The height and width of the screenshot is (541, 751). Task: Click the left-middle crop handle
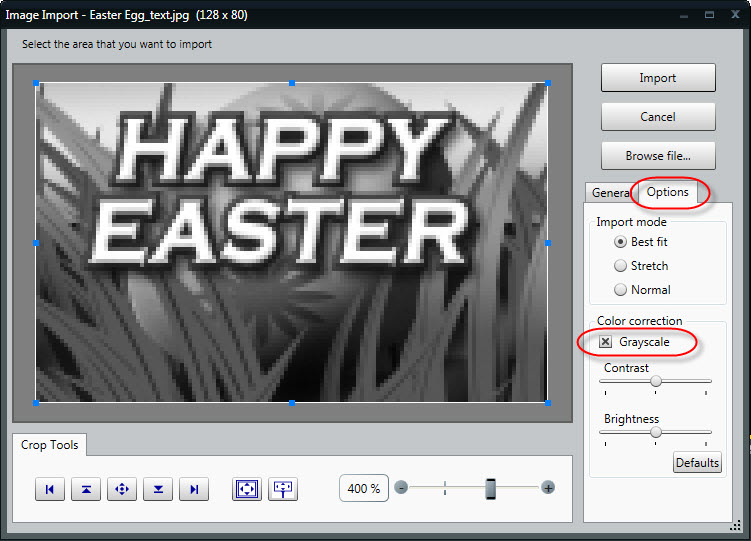point(36,243)
